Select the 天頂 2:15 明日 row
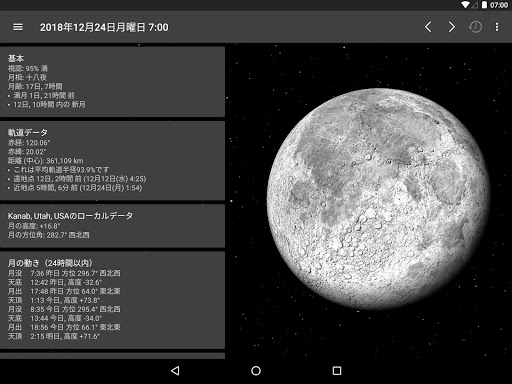This screenshot has width=512, height=384. (54, 336)
